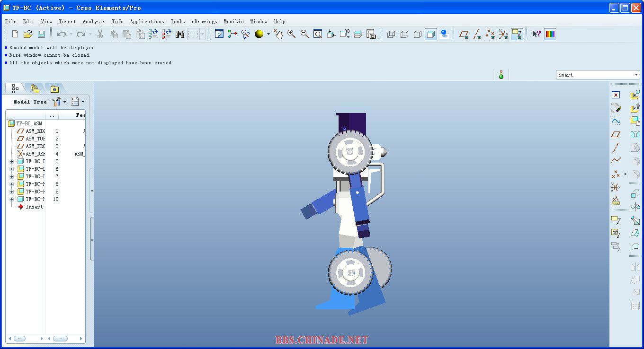Toggle datum planes display
This screenshot has height=349, width=644.
coord(465,34)
